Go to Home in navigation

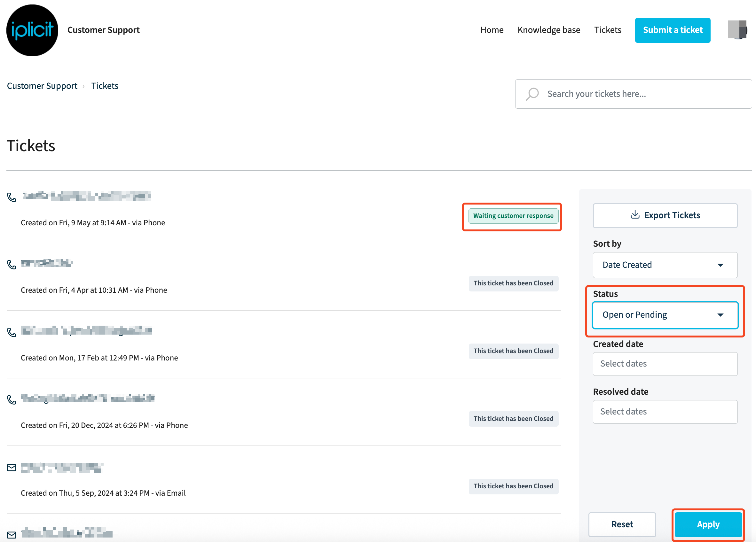coord(492,30)
